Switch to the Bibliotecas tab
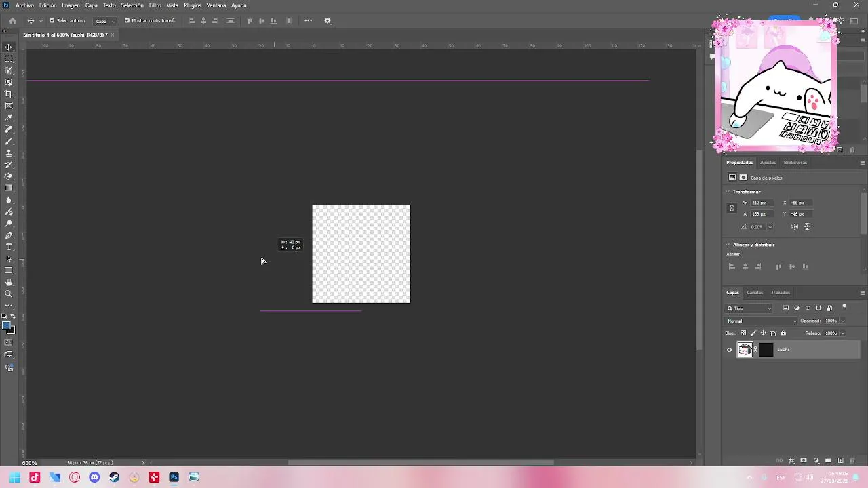Image resolution: width=868 pixels, height=488 pixels. pos(795,163)
